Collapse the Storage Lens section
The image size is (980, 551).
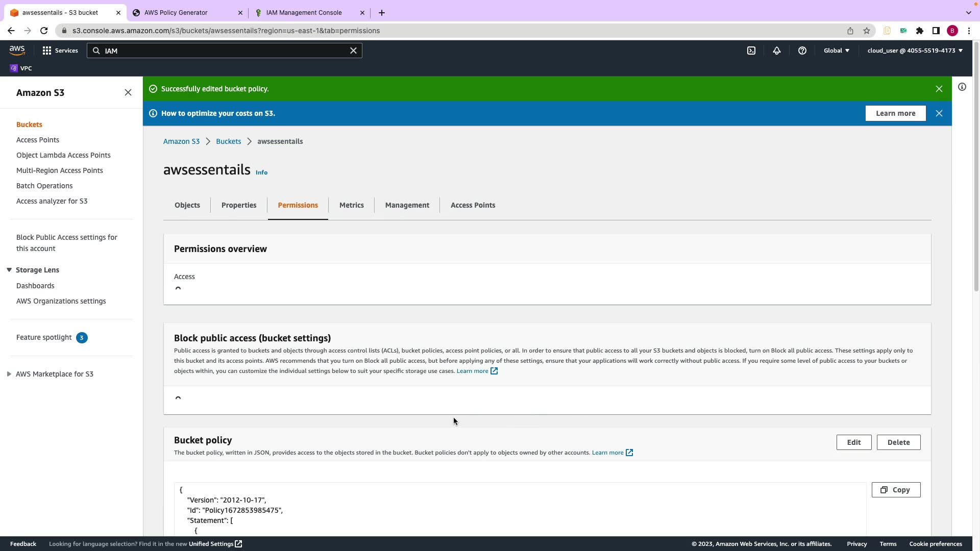pyautogui.click(x=9, y=270)
